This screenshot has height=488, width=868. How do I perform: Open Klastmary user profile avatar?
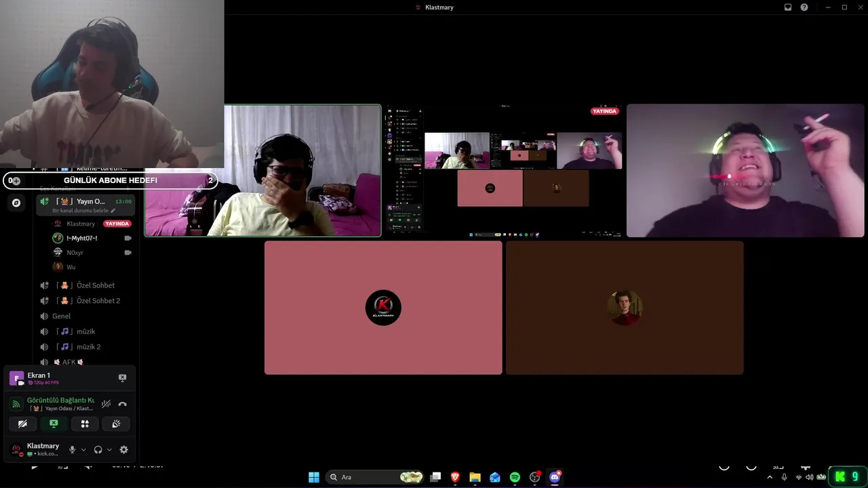(x=16, y=449)
